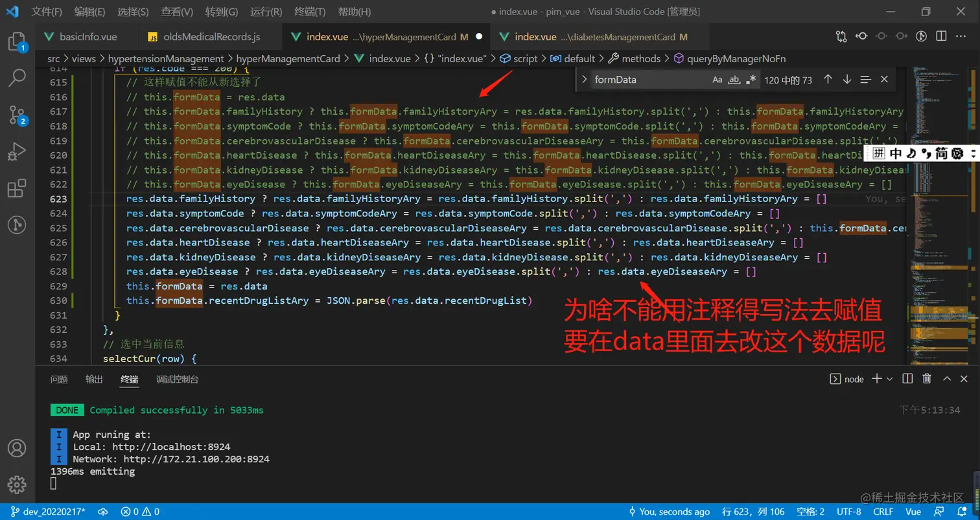The height and width of the screenshot is (520, 980).
Task: Open the Search view in activity bar
Action: click(16, 78)
